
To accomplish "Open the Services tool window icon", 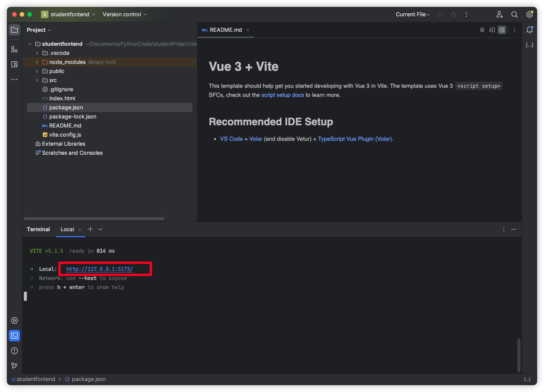I will click(x=14, y=320).
